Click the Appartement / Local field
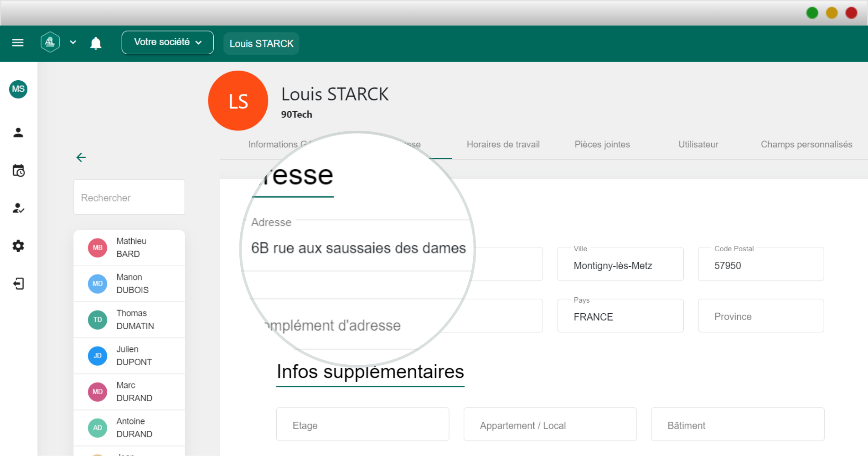This screenshot has width=868, height=456. [x=550, y=425]
